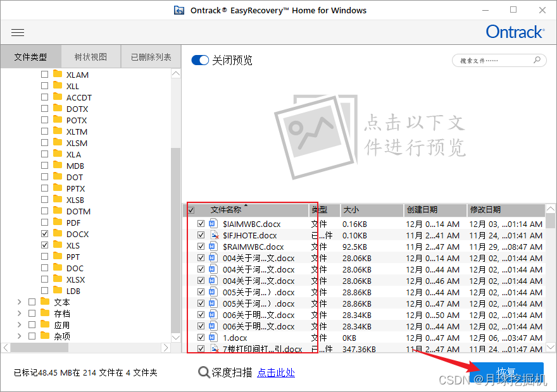The image size is (557, 392).
Task: Click the Ontrack logo
Action: [515, 32]
